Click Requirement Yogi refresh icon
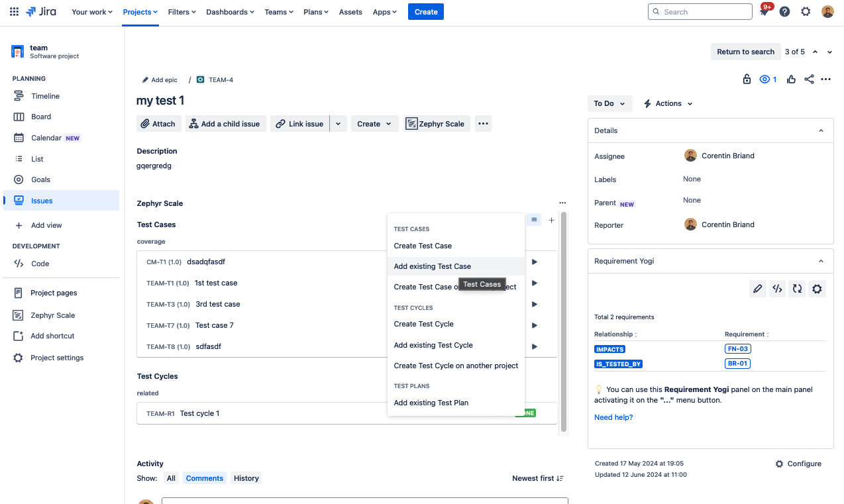 [x=797, y=289]
